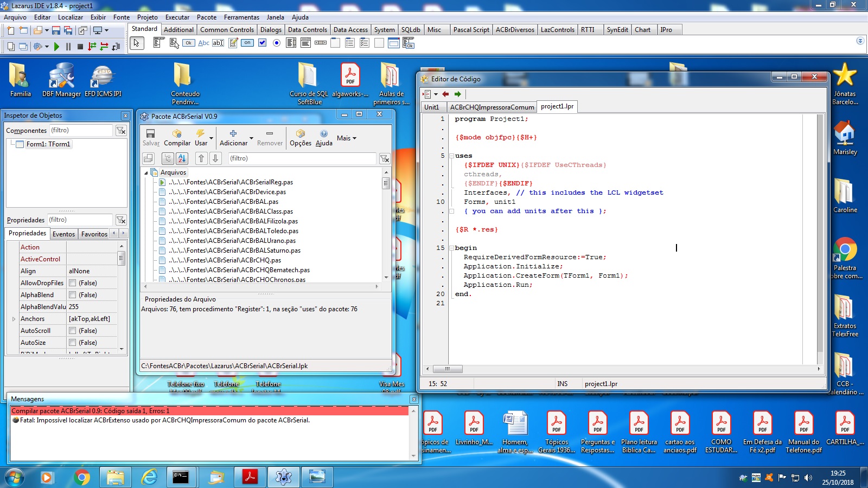Image resolution: width=868 pixels, height=488 pixels.
Task: Open the Eventos tab in object inspector
Action: click(63, 234)
